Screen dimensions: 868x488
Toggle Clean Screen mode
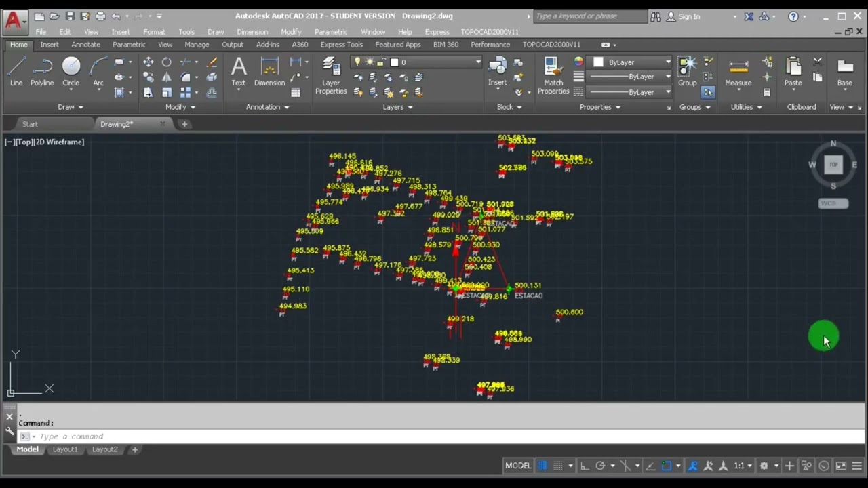click(841, 466)
